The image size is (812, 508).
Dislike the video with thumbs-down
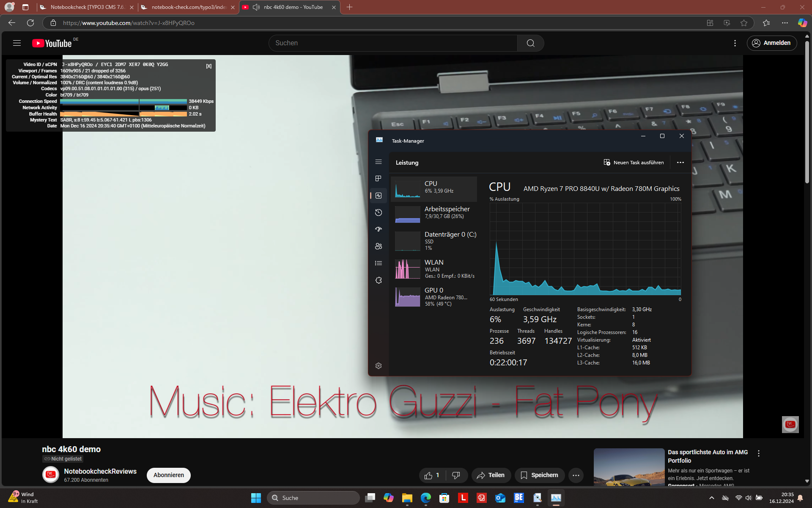[456, 475]
